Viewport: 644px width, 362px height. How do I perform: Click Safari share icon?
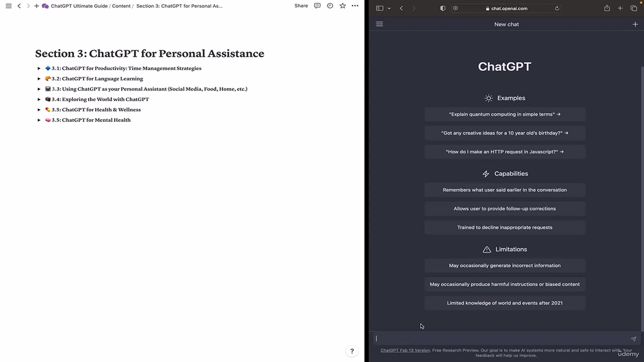(x=607, y=8)
